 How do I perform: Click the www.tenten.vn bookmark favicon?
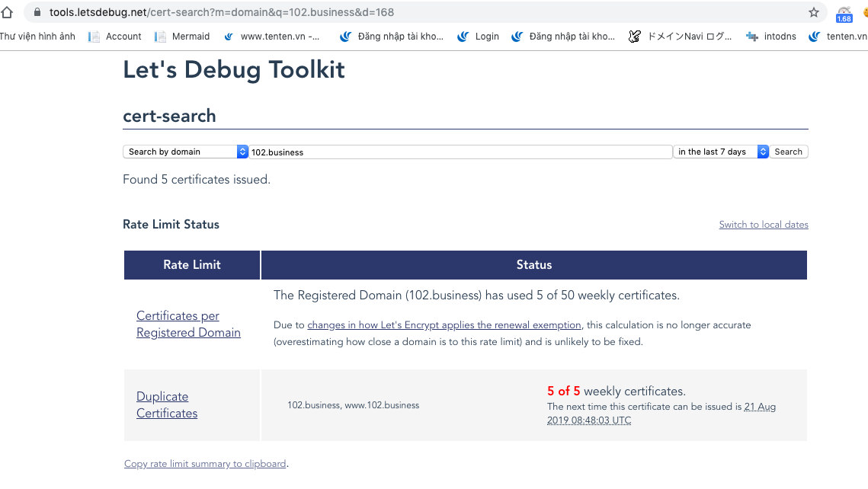point(229,37)
